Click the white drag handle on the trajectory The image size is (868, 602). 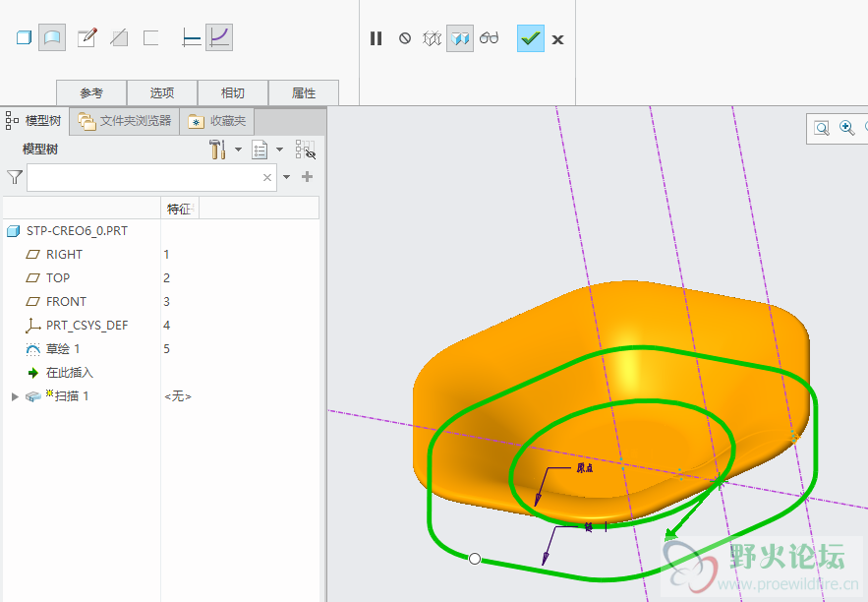[x=475, y=559]
